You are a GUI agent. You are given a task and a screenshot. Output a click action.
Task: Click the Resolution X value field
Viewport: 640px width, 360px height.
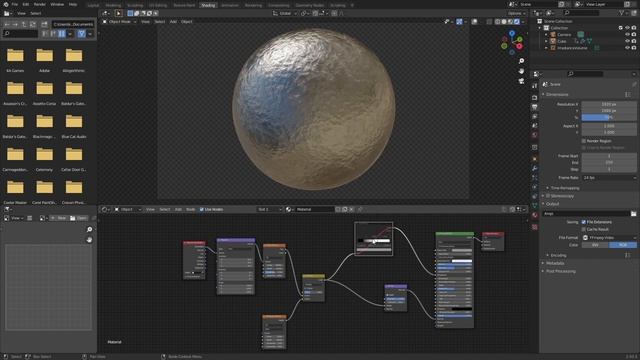[609, 104]
